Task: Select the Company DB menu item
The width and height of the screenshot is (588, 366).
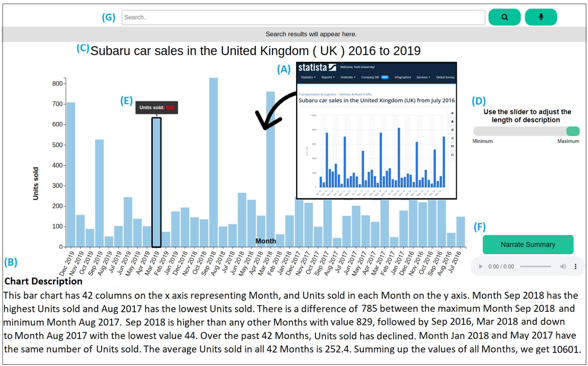Action: point(370,77)
